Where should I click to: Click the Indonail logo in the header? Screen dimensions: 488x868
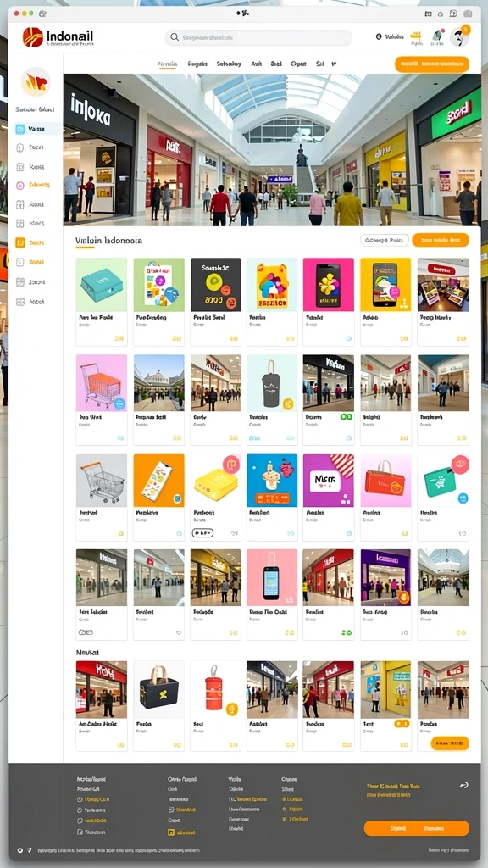point(58,37)
